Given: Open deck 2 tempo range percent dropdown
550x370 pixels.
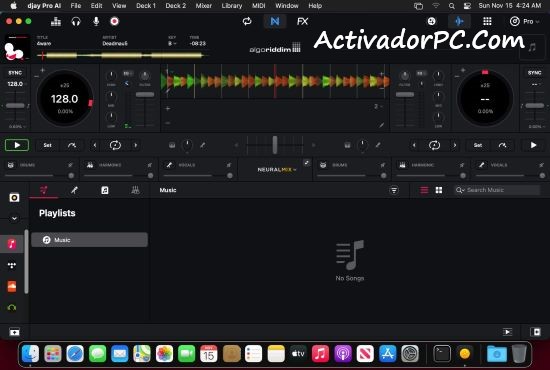Looking at the screenshot, I should 537,127.
